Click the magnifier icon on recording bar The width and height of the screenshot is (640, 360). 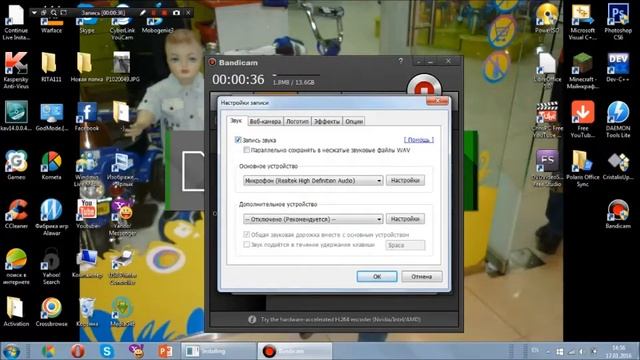coord(54,13)
